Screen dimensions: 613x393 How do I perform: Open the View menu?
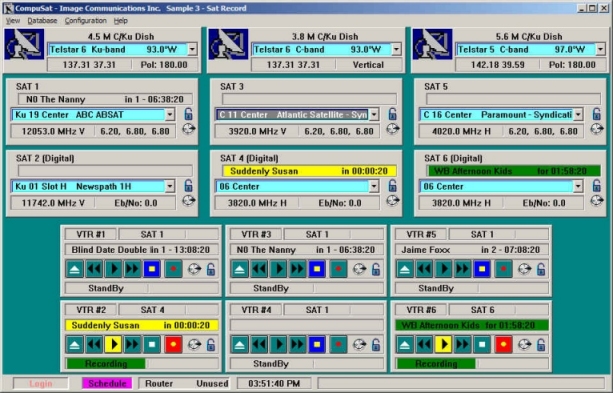[13, 21]
